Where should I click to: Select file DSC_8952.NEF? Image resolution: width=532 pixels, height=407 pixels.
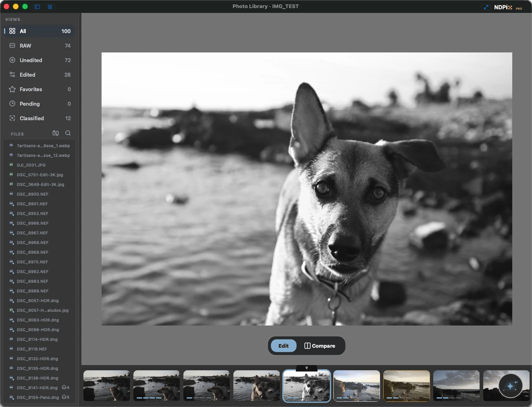[x=39, y=213]
